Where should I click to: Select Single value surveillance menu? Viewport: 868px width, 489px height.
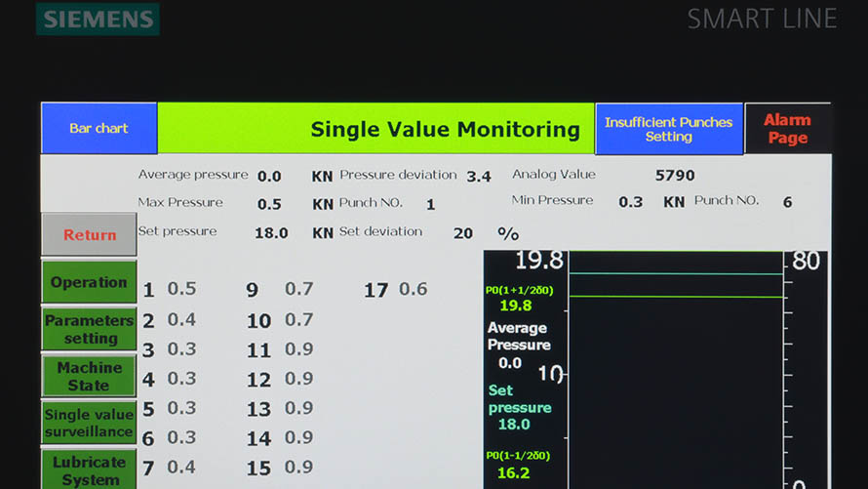pyautogui.click(x=89, y=423)
